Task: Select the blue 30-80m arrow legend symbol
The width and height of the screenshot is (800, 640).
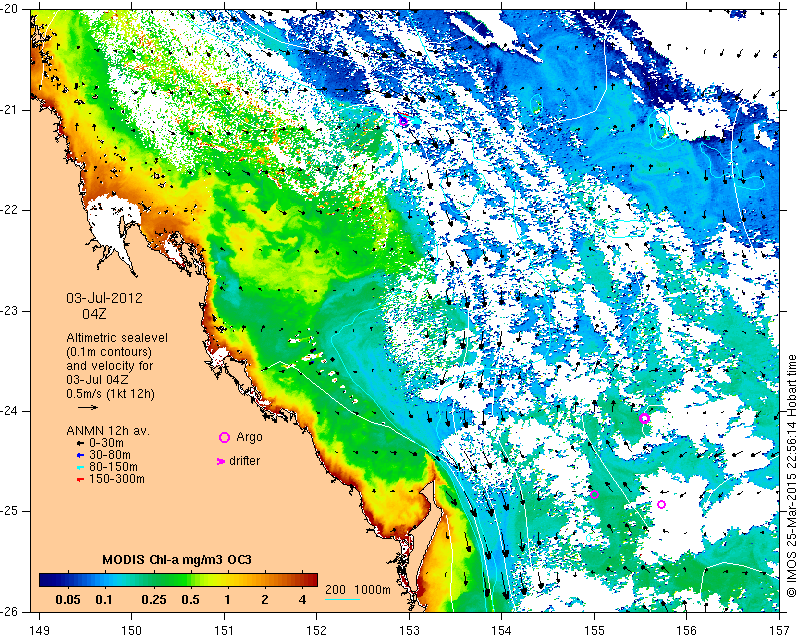Action: tap(80, 455)
